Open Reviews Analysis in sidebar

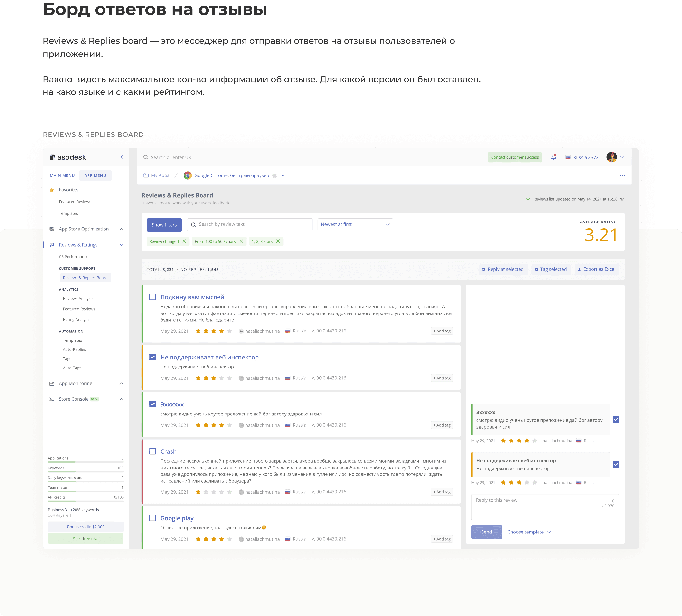click(78, 299)
